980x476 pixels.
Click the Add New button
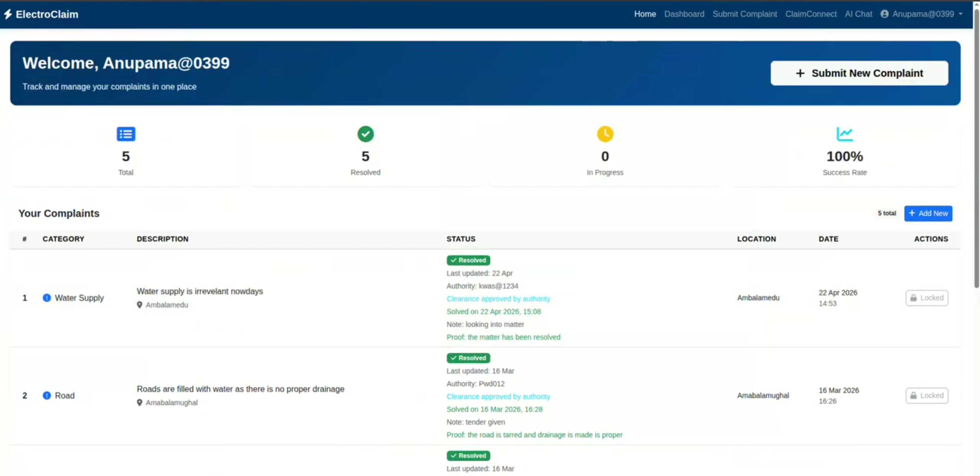click(x=928, y=213)
